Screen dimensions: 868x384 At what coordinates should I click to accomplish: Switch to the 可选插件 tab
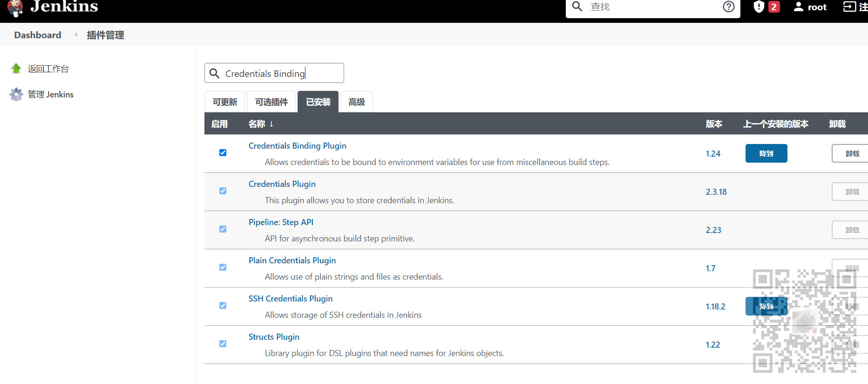(x=271, y=102)
